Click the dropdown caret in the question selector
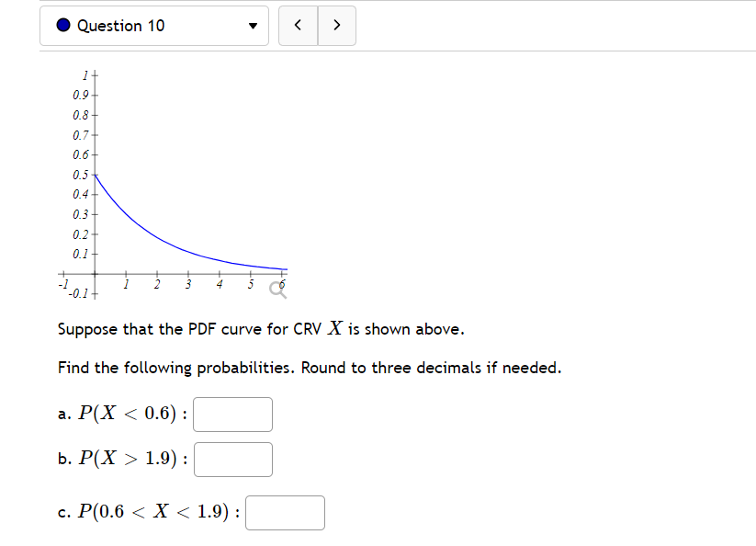 [252, 26]
